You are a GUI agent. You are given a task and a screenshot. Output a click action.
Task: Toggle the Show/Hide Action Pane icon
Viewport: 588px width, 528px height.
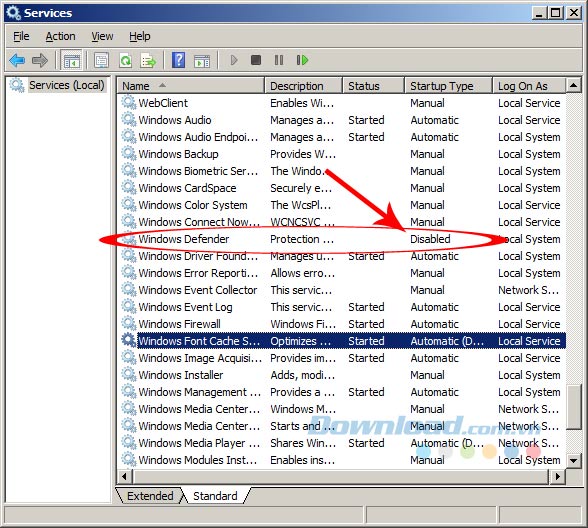coord(202,60)
